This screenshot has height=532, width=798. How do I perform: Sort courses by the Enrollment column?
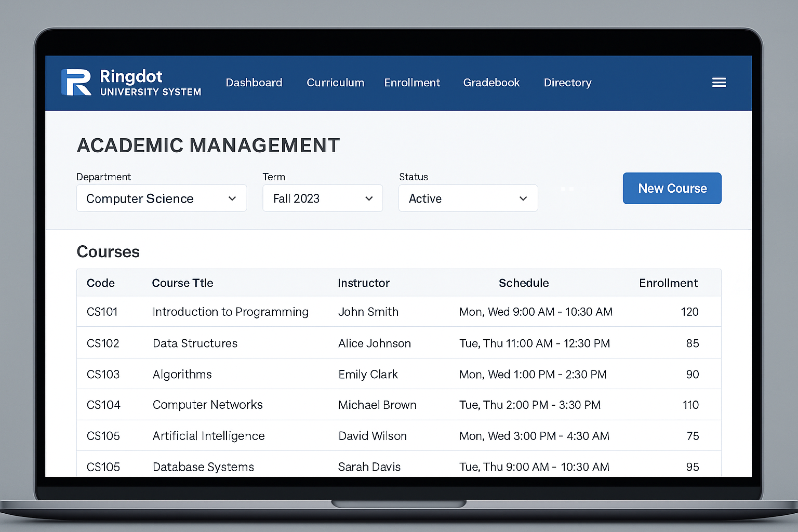(669, 283)
